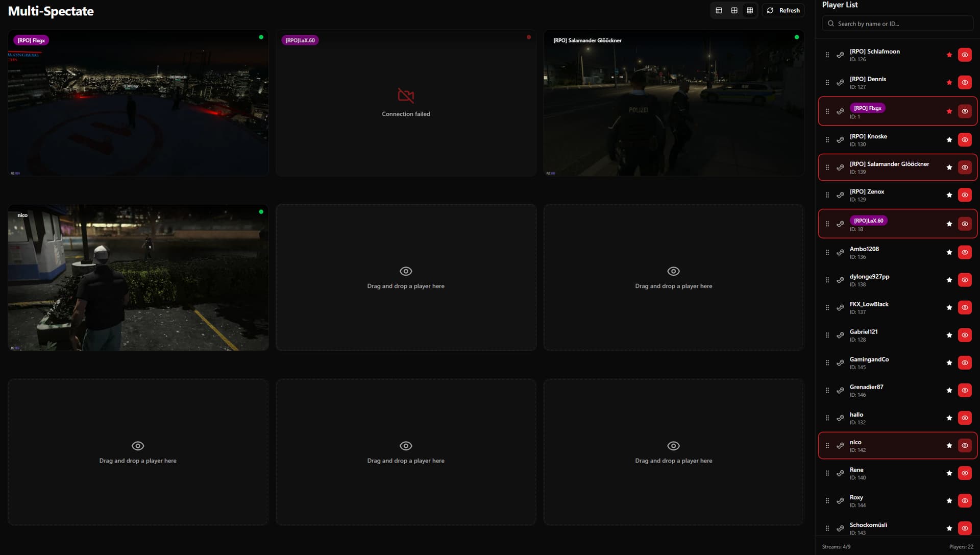Click the Steam link icon for [RPO] Knoske
The image size is (980, 555).
click(840, 140)
